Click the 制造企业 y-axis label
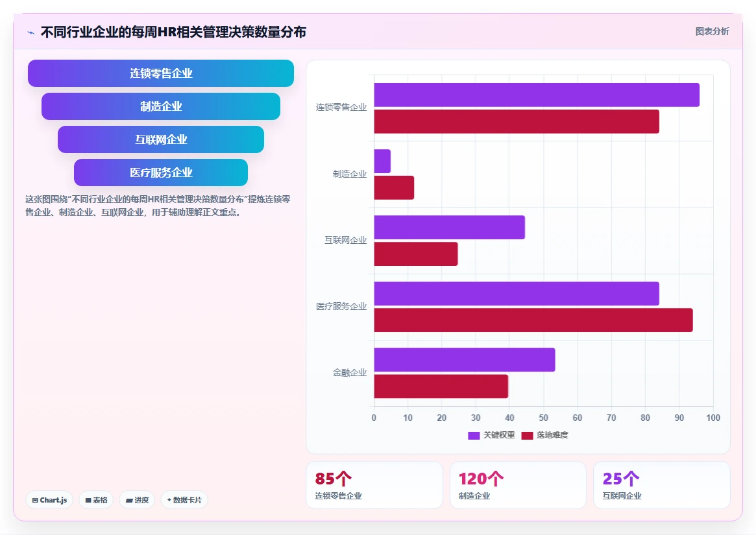Viewport: 756px width, 535px height. point(350,174)
